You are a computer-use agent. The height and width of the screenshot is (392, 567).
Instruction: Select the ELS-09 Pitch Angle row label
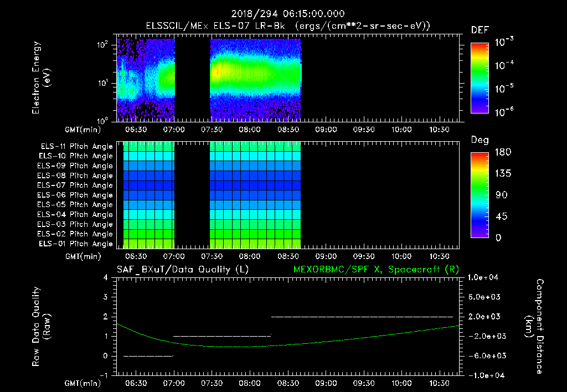pos(75,166)
